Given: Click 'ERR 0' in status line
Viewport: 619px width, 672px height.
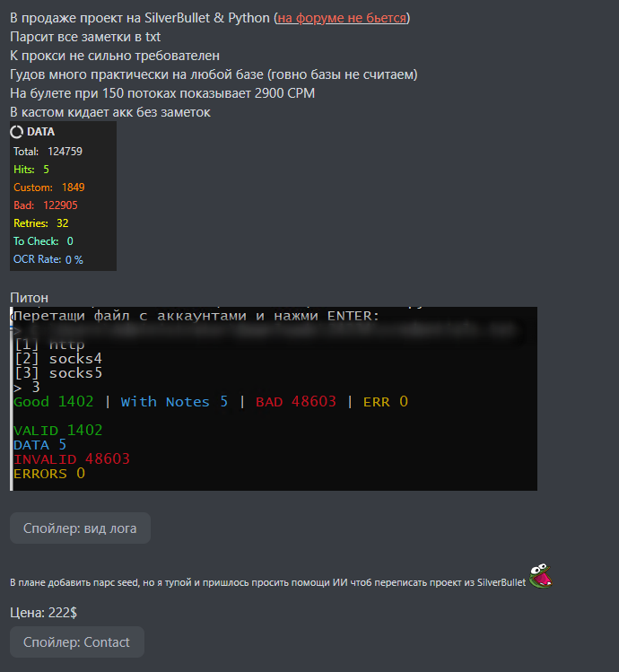Looking at the screenshot, I should 386,402.
